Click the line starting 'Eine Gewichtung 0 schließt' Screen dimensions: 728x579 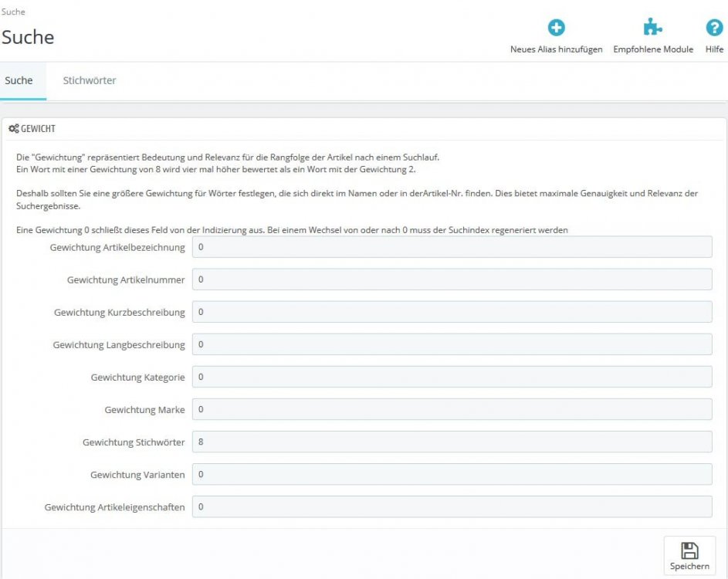point(292,230)
